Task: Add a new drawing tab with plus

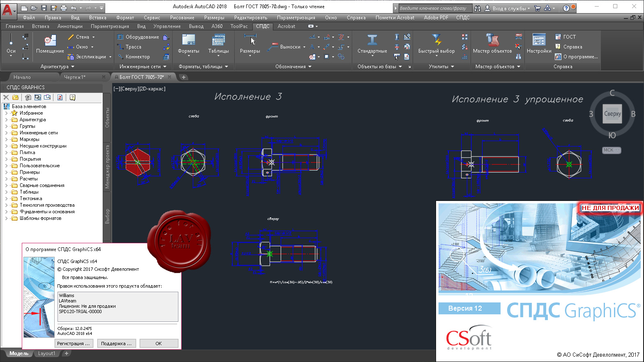Action: (x=183, y=77)
